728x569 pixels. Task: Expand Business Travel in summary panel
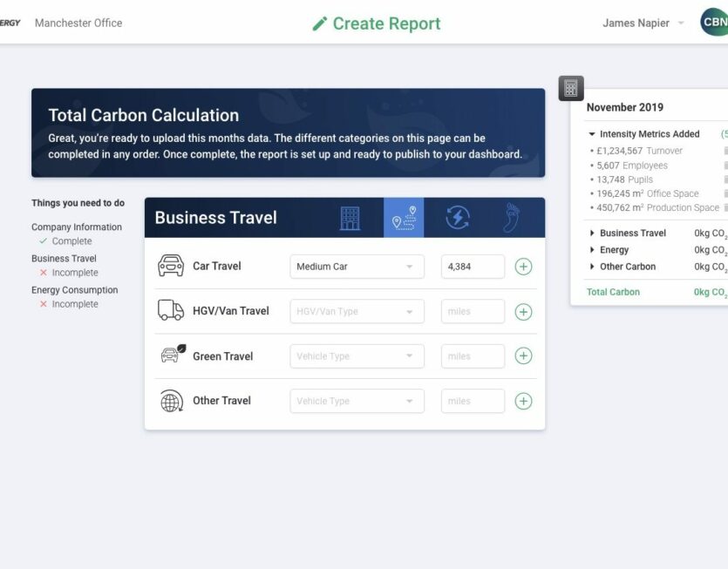click(x=593, y=234)
